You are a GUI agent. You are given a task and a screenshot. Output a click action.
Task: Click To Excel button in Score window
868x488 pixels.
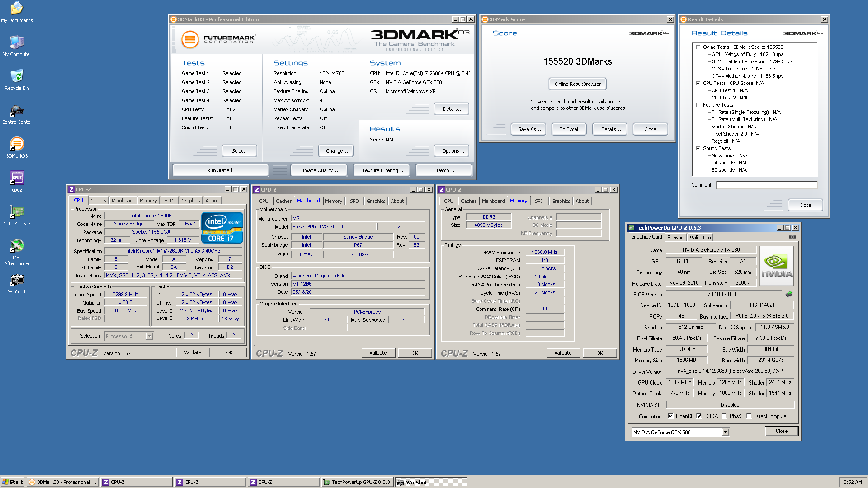pos(569,129)
